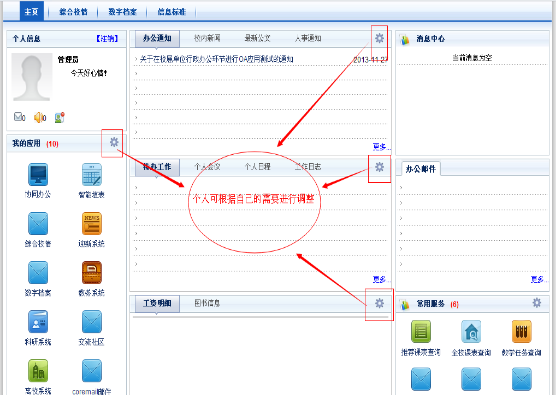The width and height of the screenshot is (557, 395).
Task: Click the 注销 logout link
Action: tap(107, 38)
